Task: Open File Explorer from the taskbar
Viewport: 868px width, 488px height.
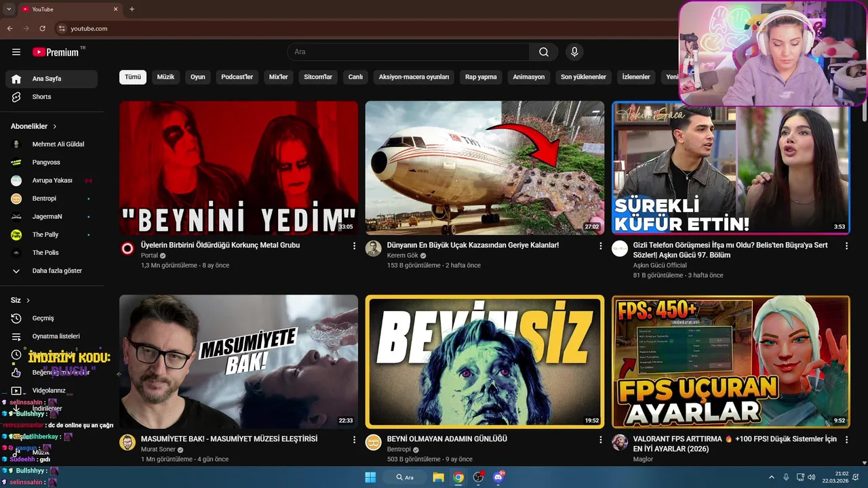Action: 439,477
